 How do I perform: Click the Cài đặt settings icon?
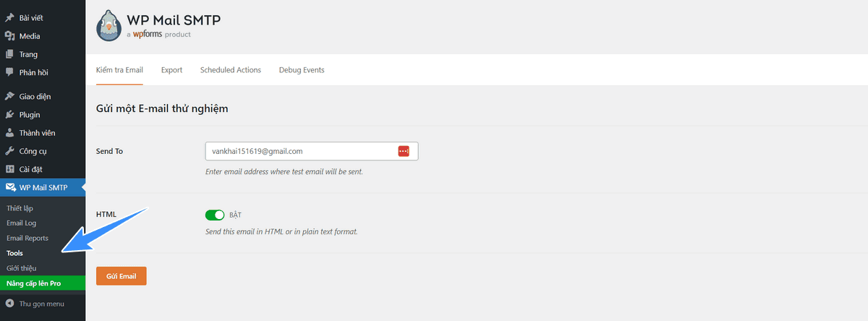click(9, 169)
